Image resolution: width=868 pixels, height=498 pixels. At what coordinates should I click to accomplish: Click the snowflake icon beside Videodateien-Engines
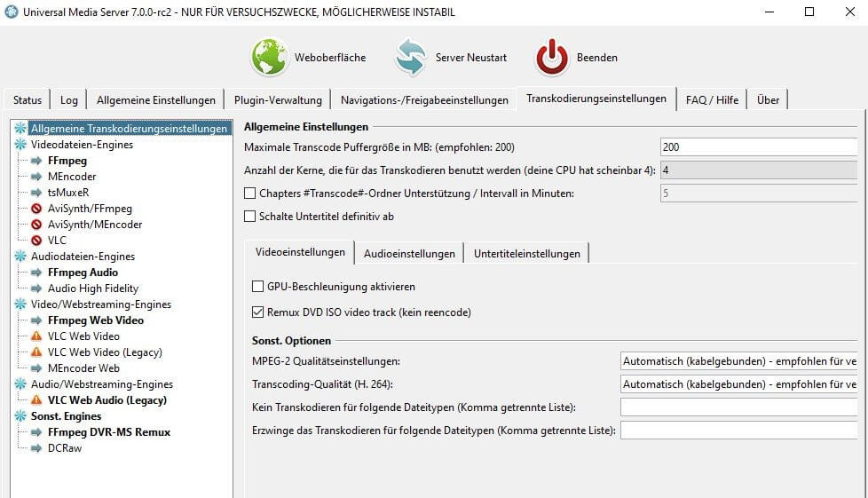click(x=20, y=145)
